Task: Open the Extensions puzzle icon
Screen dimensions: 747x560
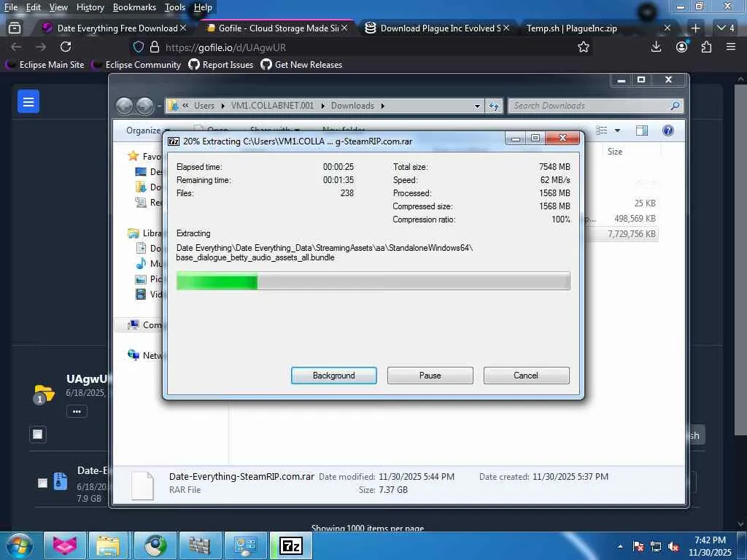Action: (706, 47)
